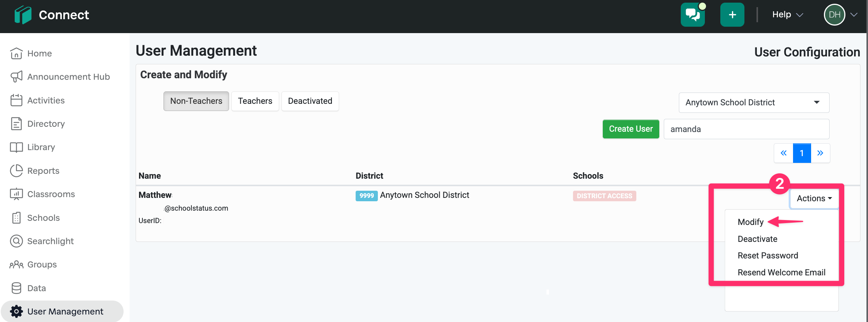This screenshot has height=322, width=868.
Task: Go to the next results page
Action: (820, 153)
